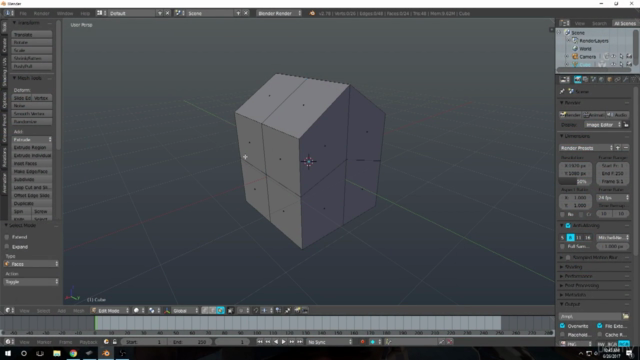Expand the Post Processing panel
Screen dimensions: 640x360
tap(581, 285)
